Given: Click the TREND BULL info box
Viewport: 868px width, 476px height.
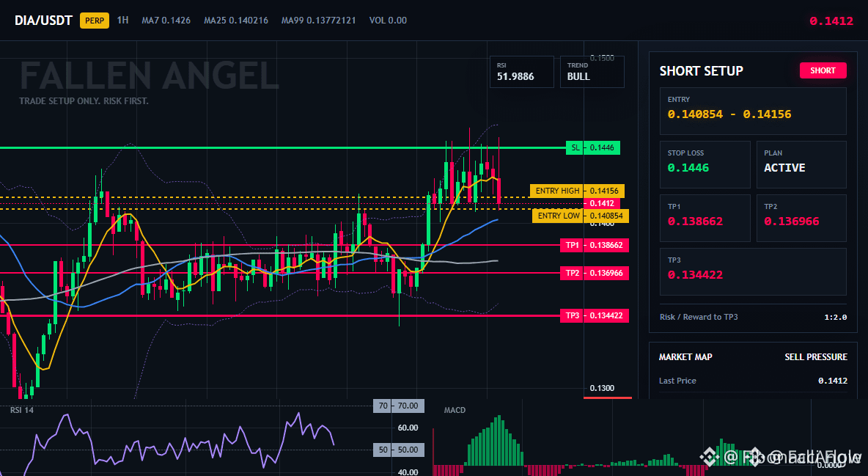Looking at the screenshot, I should [x=592, y=71].
